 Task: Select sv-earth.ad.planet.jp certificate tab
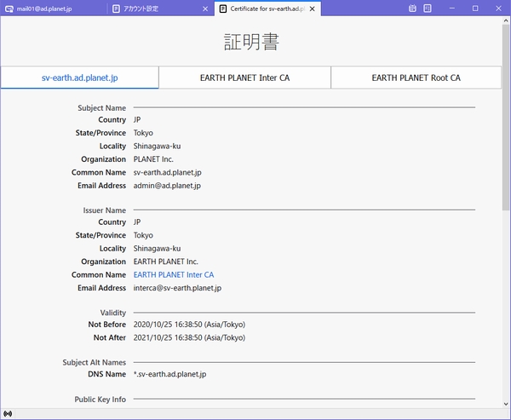coord(80,78)
